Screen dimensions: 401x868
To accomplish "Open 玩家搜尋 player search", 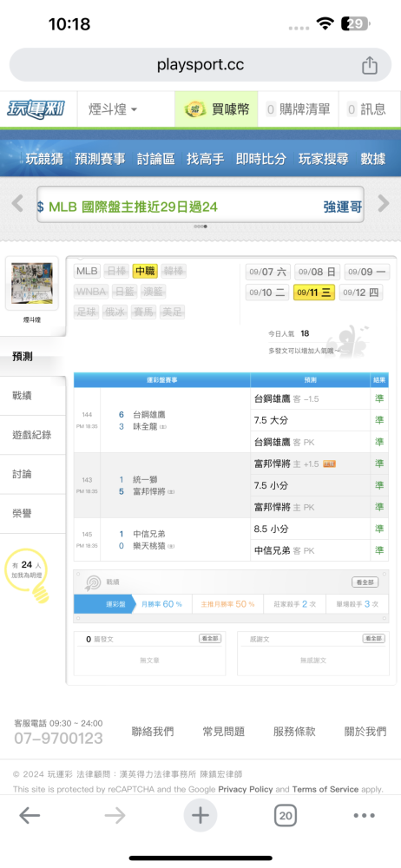I will (x=324, y=159).
